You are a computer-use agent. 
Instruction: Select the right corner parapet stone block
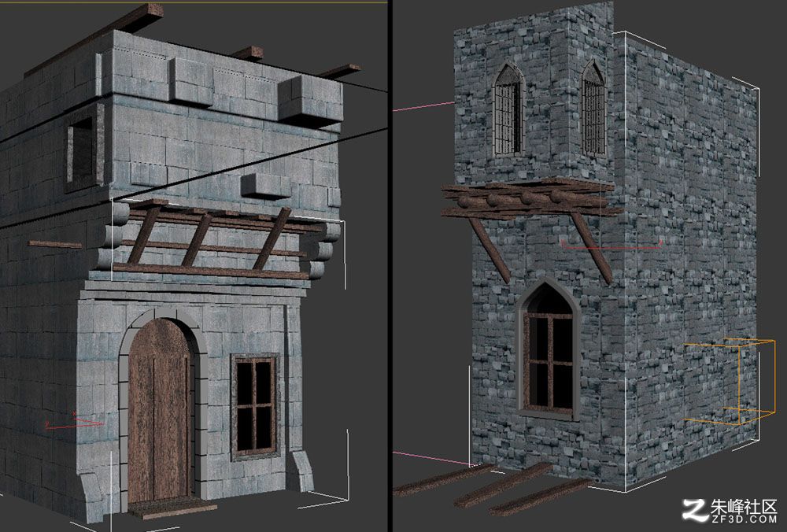[311, 101]
